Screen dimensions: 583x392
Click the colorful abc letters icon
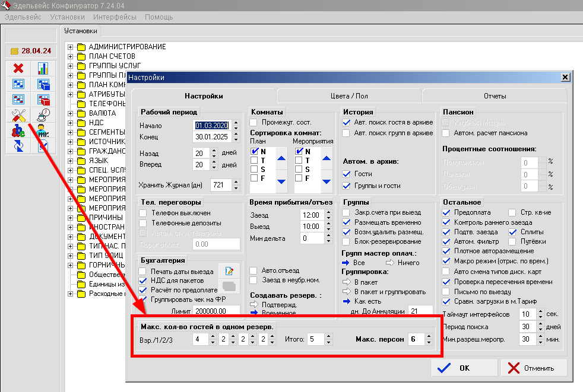pyautogui.click(x=18, y=130)
